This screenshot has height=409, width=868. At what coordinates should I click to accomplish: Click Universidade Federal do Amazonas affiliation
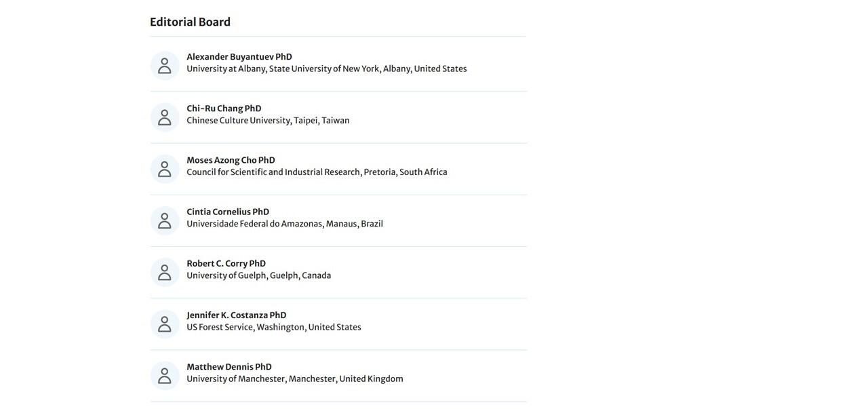(x=284, y=224)
